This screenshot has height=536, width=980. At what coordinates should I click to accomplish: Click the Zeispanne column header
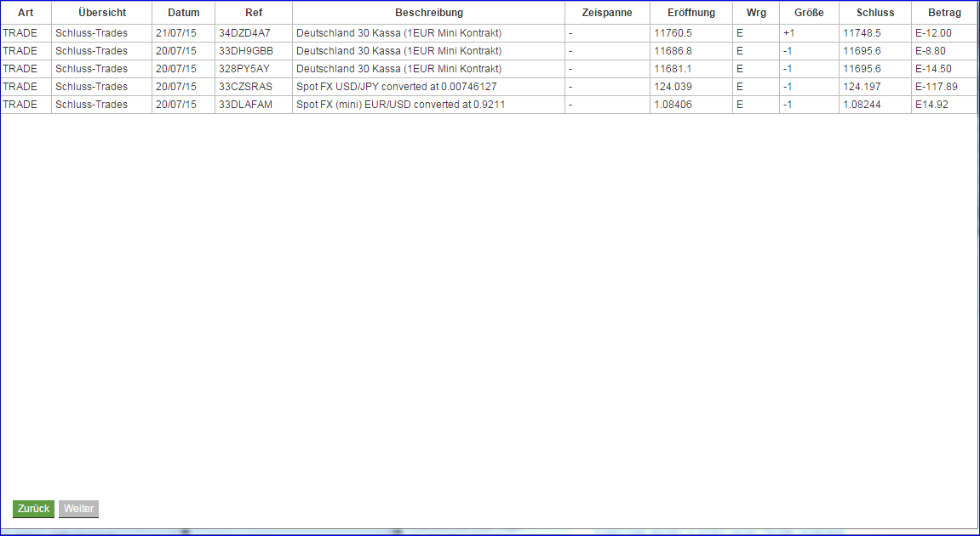(x=606, y=12)
